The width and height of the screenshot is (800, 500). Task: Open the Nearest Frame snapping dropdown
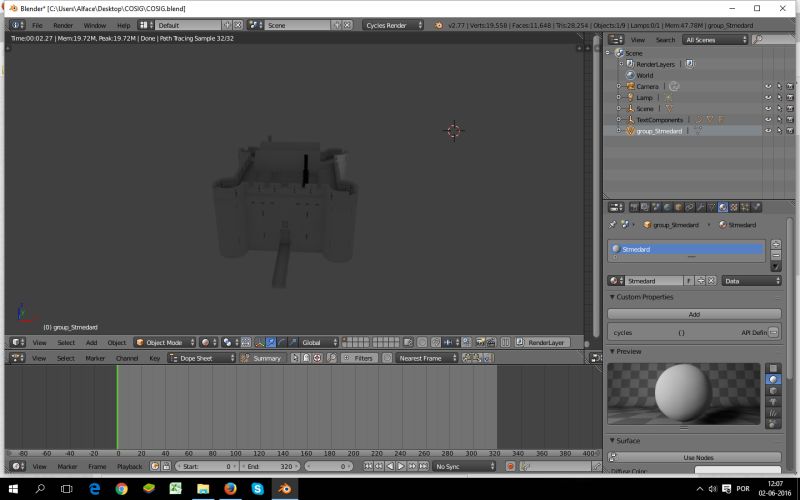point(427,358)
